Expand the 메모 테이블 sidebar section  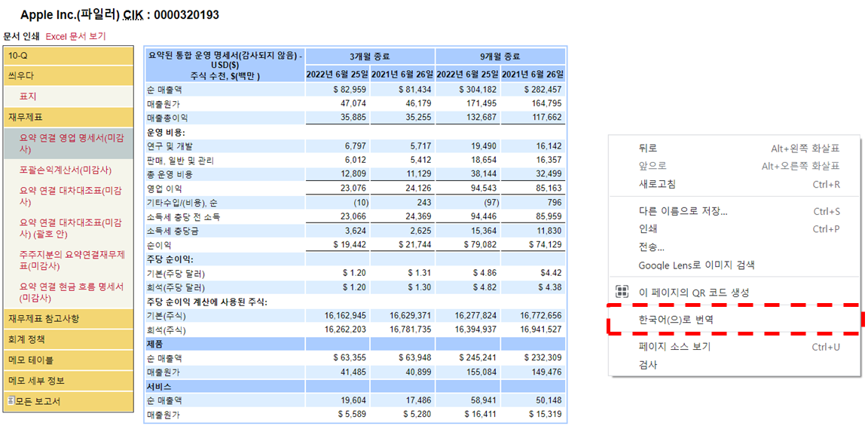(x=68, y=360)
